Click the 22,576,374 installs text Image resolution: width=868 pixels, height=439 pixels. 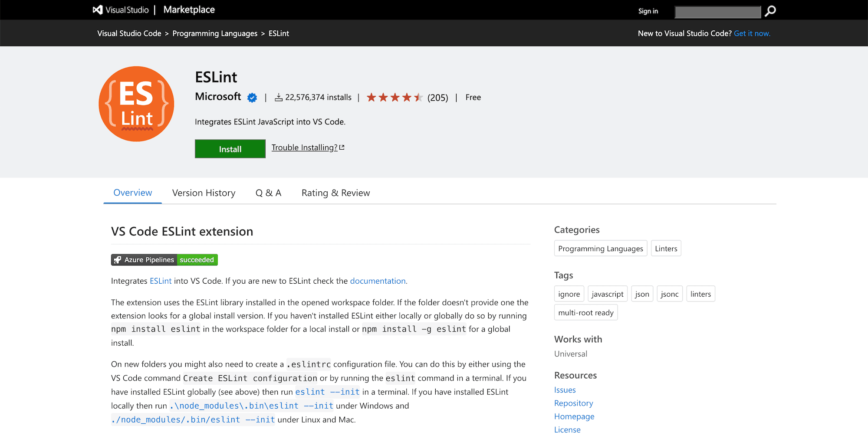(x=318, y=98)
